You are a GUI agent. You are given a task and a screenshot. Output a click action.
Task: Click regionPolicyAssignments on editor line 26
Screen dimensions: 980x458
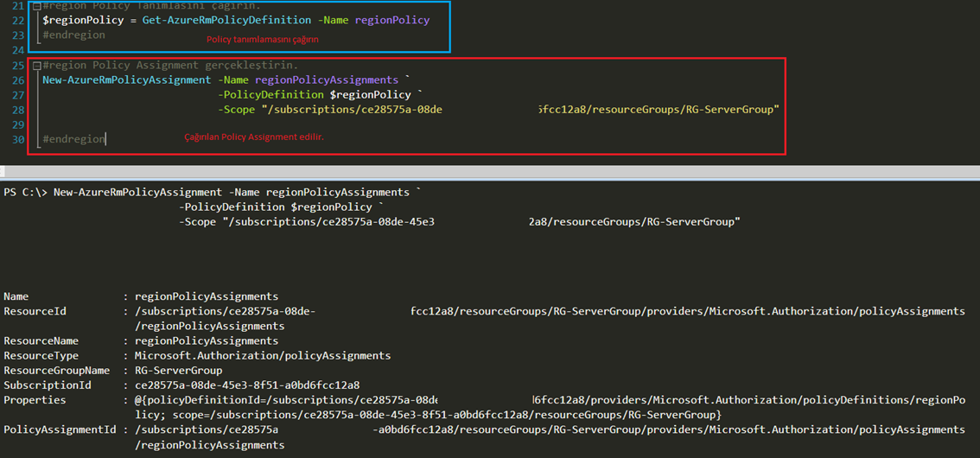click(327, 80)
